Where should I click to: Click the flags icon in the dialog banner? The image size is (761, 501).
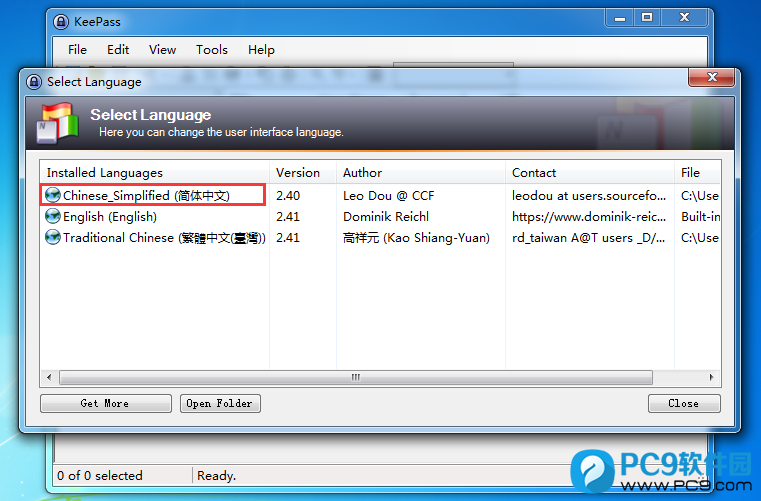[x=57, y=123]
